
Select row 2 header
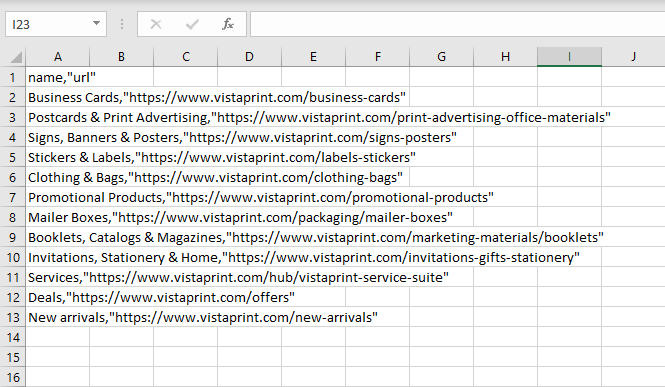[13, 97]
